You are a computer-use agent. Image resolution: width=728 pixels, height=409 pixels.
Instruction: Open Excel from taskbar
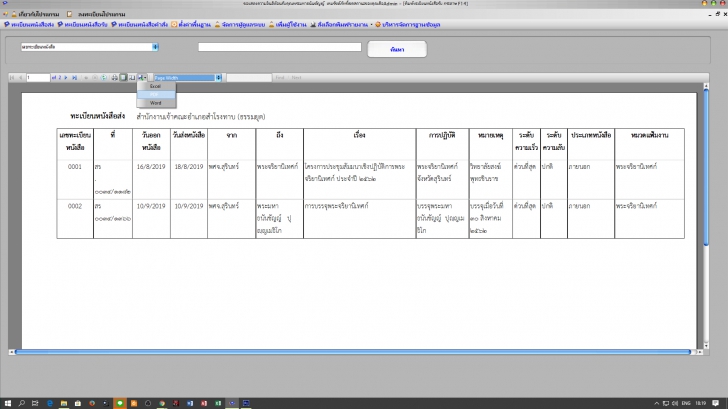[x=218, y=403]
